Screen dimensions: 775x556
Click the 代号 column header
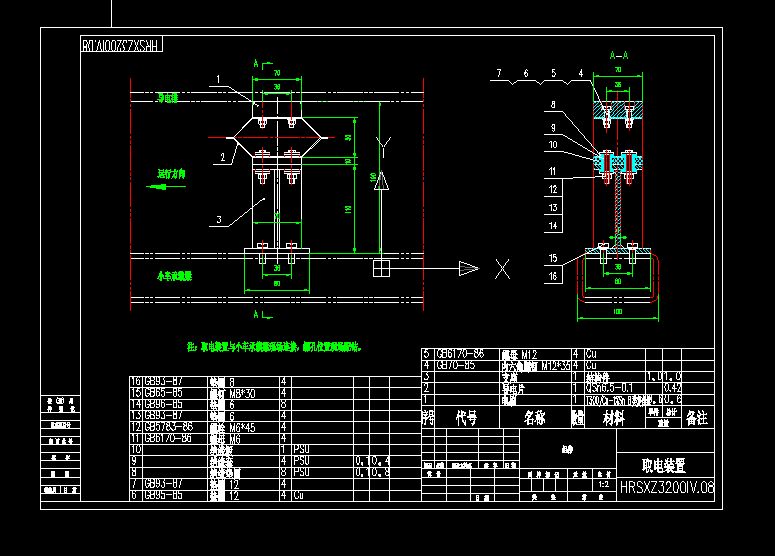(x=466, y=419)
